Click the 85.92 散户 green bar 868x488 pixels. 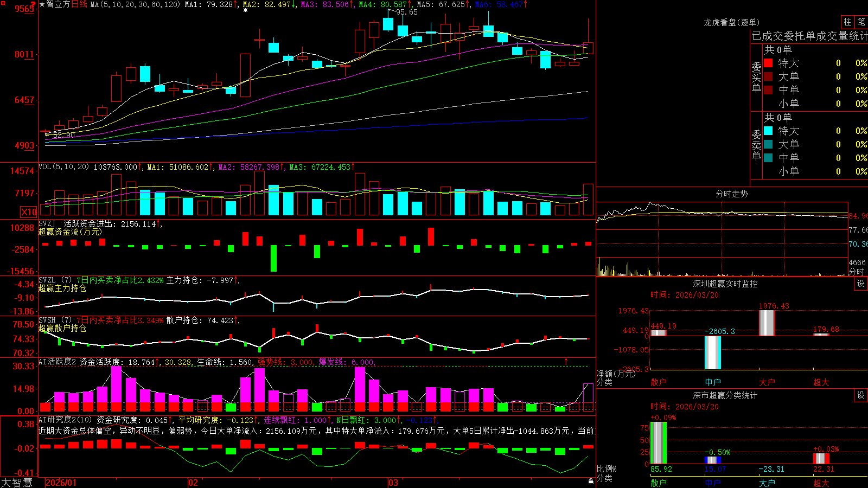coord(659,443)
